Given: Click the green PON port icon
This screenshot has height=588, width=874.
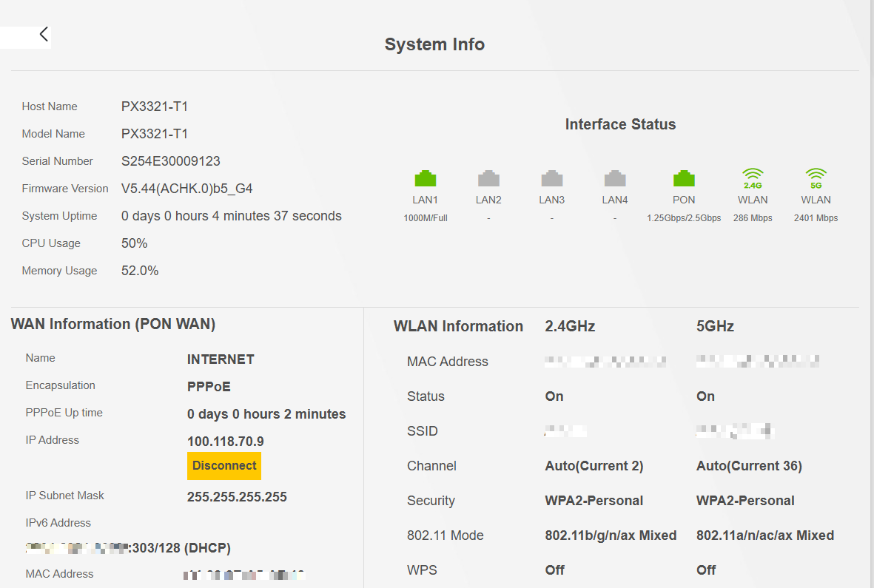Looking at the screenshot, I should point(684,178).
